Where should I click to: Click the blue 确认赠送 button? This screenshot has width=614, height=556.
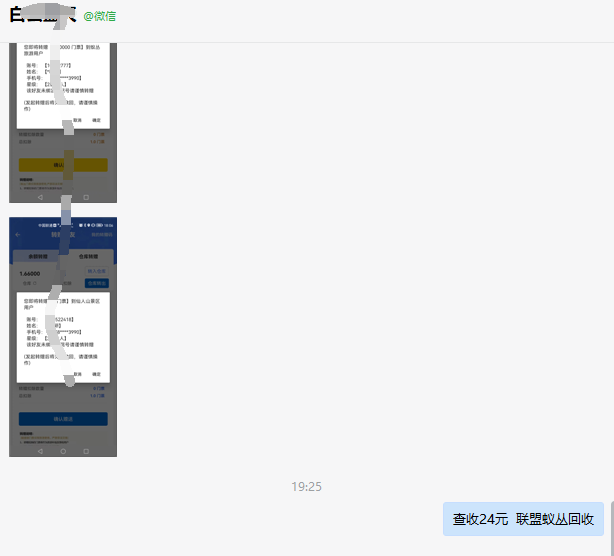pos(63,419)
